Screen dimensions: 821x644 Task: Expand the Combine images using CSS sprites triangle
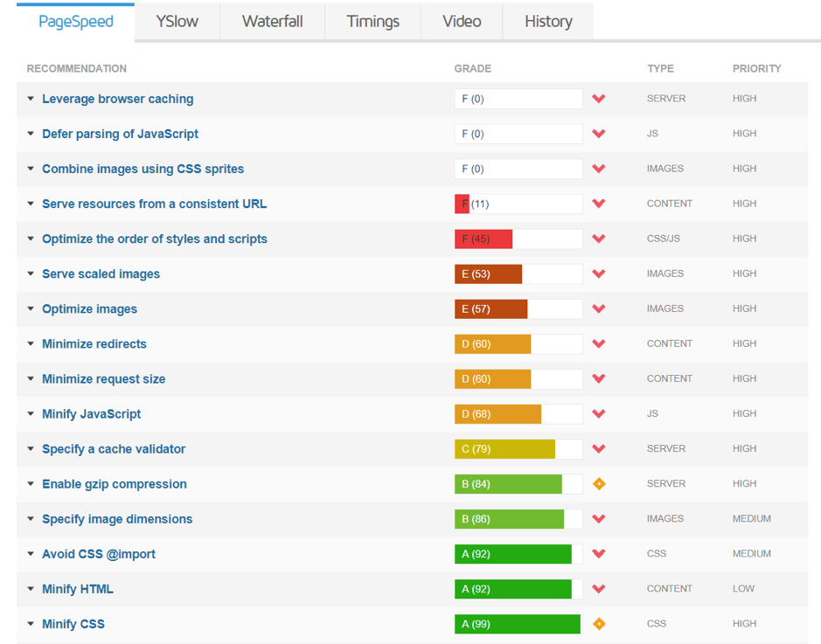tap(31, 170)
